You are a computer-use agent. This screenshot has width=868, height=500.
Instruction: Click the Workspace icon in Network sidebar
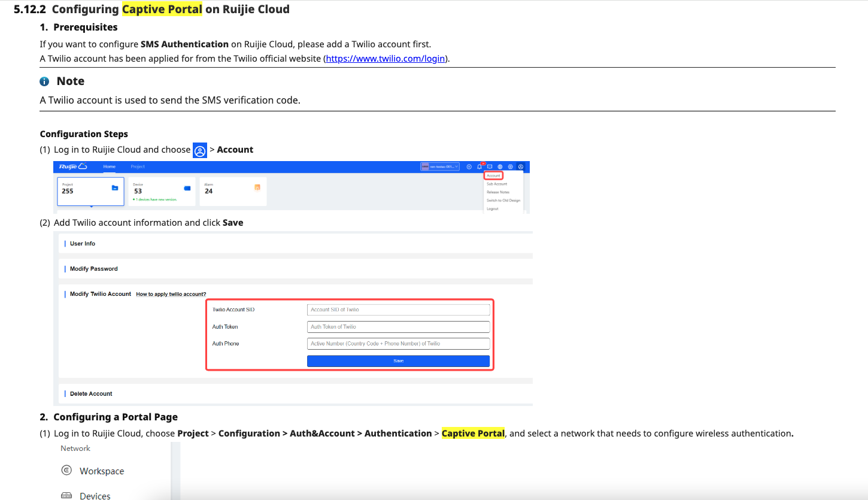point(67,471)
